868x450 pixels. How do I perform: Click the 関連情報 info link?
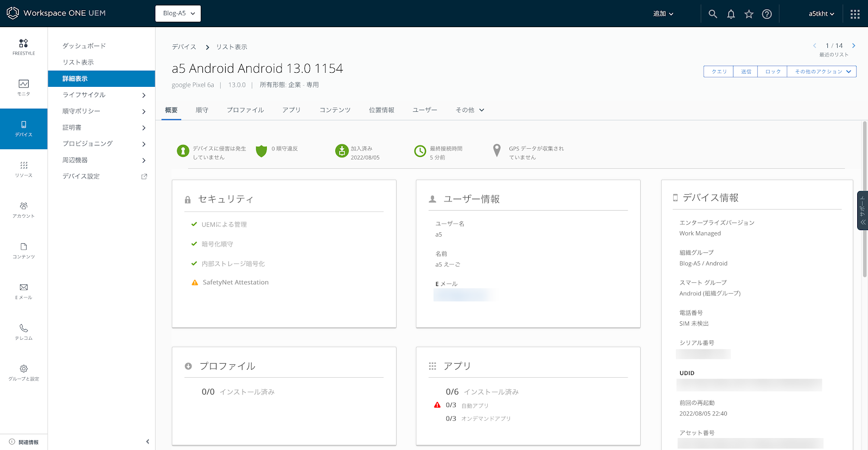tap(24, 442)
